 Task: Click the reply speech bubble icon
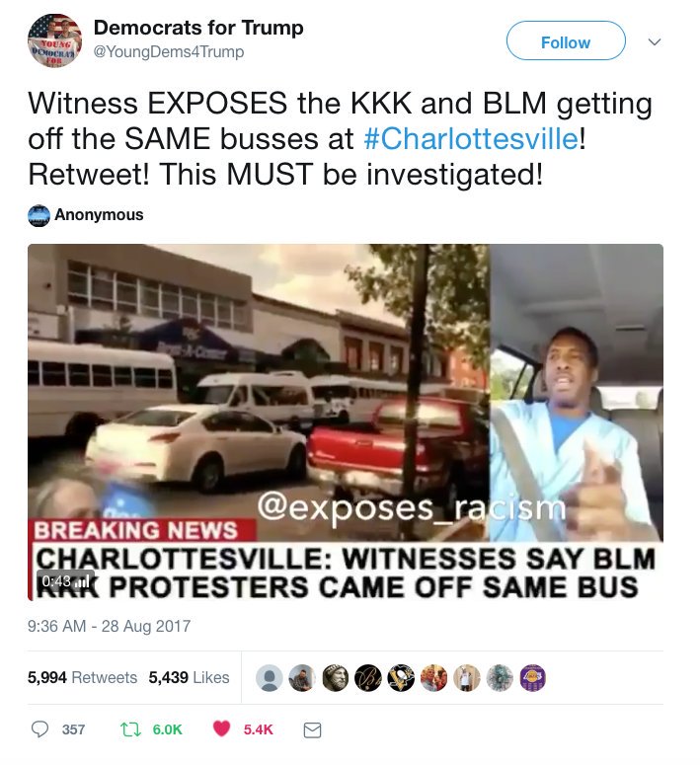coord(39,728)
